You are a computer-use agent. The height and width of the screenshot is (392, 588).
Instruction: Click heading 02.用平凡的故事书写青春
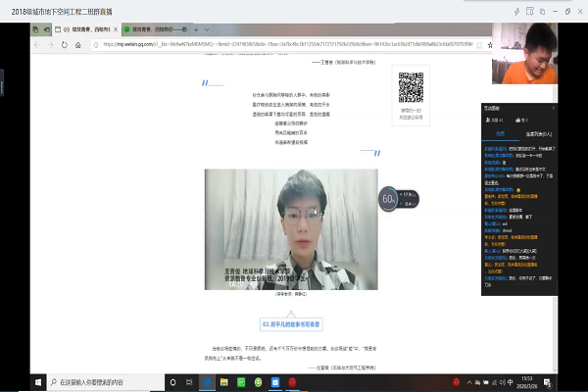(x=291, y=324)
